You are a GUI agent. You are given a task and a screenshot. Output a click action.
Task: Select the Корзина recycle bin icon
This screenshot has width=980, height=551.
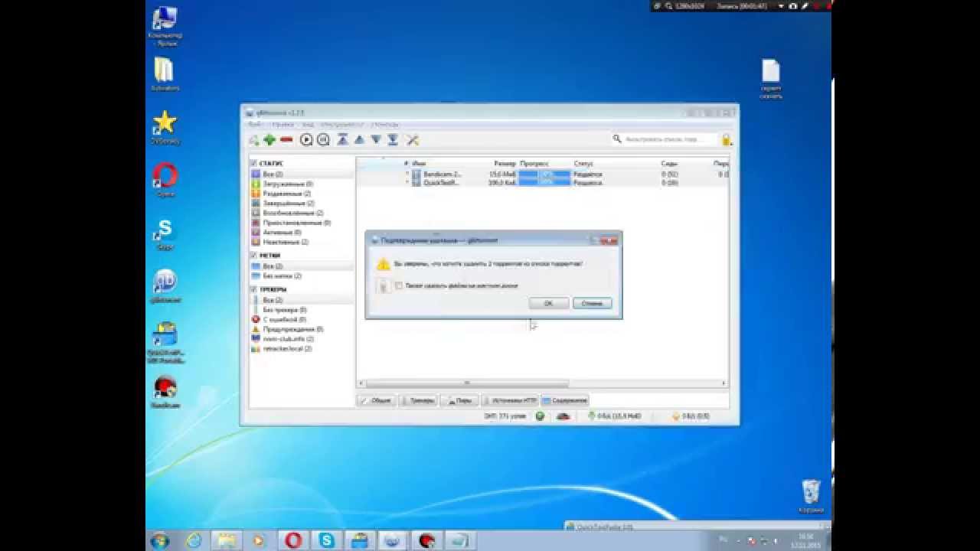(x=811, y=496)
